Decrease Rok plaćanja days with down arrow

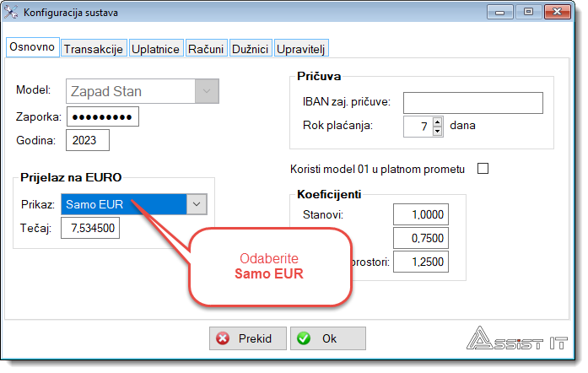coord(437,131)
